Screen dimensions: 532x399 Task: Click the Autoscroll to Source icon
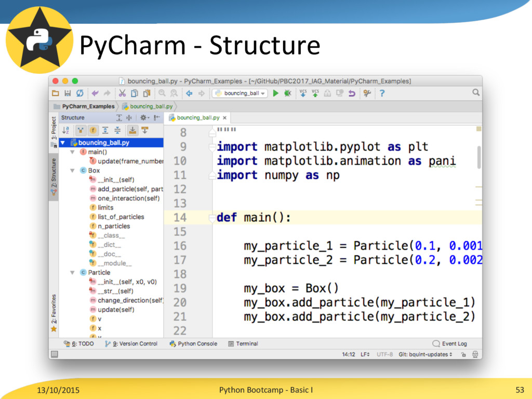(x=132, y=130)
